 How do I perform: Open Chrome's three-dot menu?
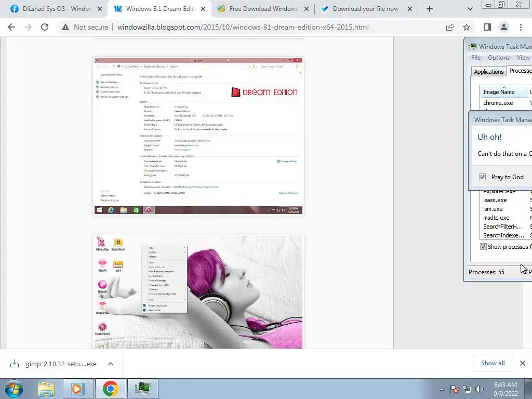point(521,27)
